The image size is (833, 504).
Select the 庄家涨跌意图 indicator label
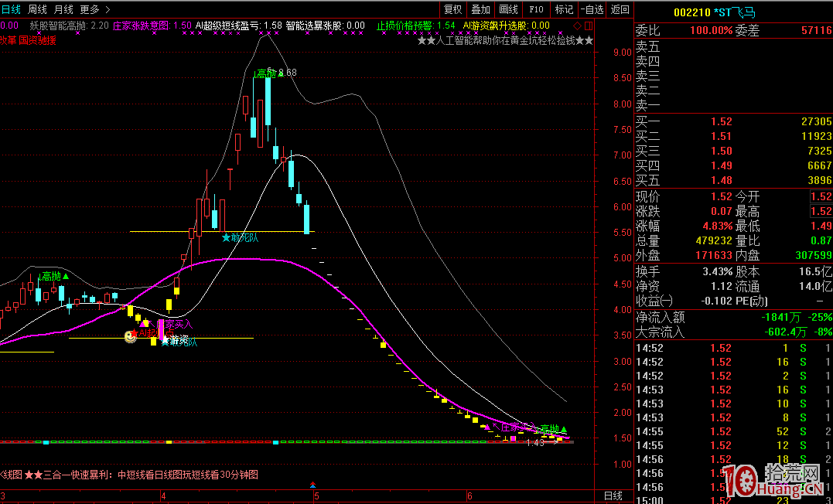(152, 26)
